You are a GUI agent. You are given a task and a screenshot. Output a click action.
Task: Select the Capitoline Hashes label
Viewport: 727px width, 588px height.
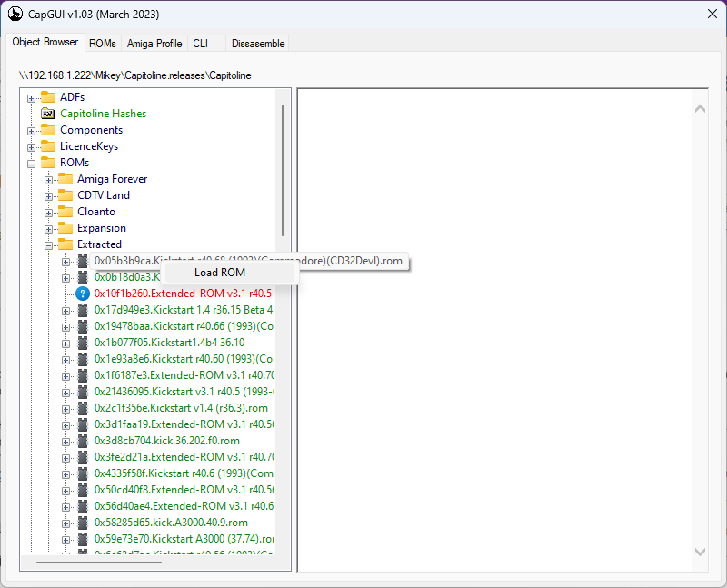(x=103, y=114)
